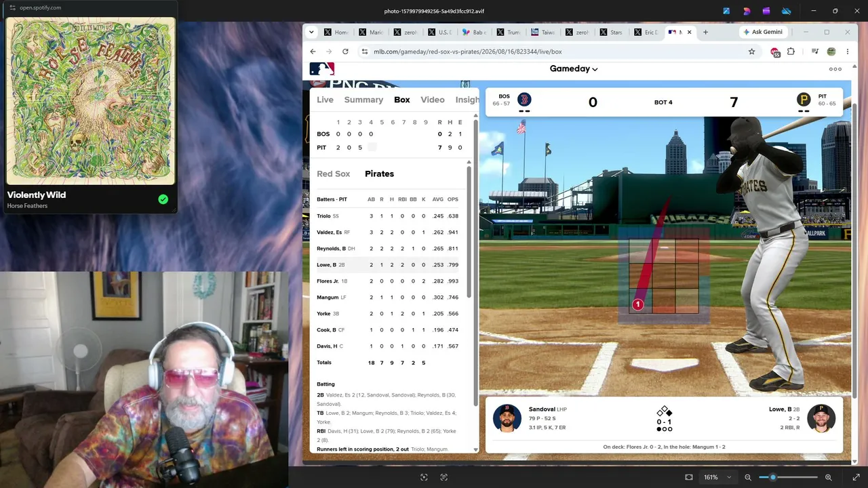
Task: Open the browser tab search dropdown
Action: 311,32
